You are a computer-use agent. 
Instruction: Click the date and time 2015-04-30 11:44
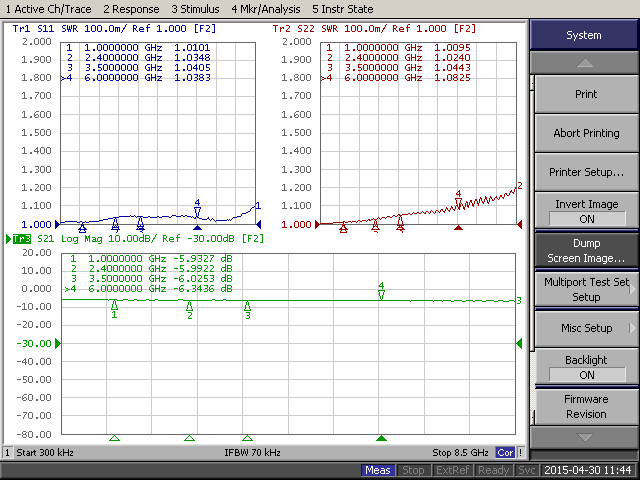pyautogui.click(x=588, y=470)
